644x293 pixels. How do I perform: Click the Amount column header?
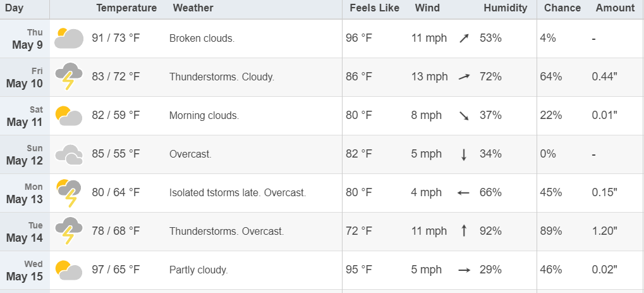pyautogui.click(x=616, y=8)
